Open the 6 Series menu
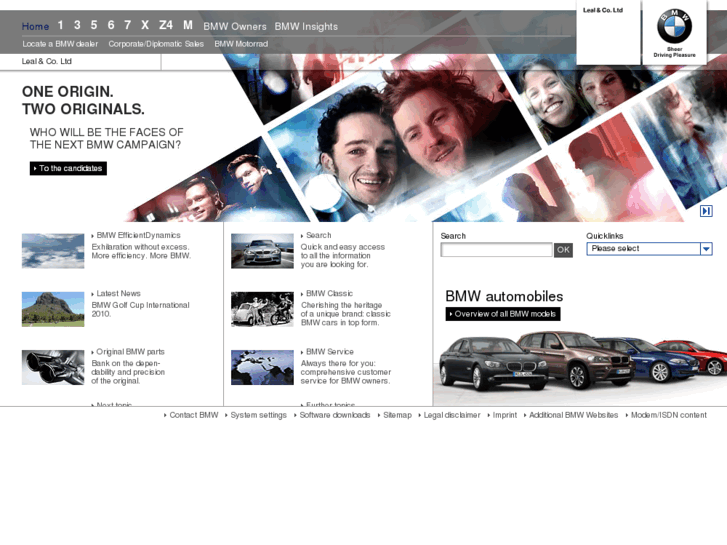The image size is (727, 545). [x=111, y=25]
